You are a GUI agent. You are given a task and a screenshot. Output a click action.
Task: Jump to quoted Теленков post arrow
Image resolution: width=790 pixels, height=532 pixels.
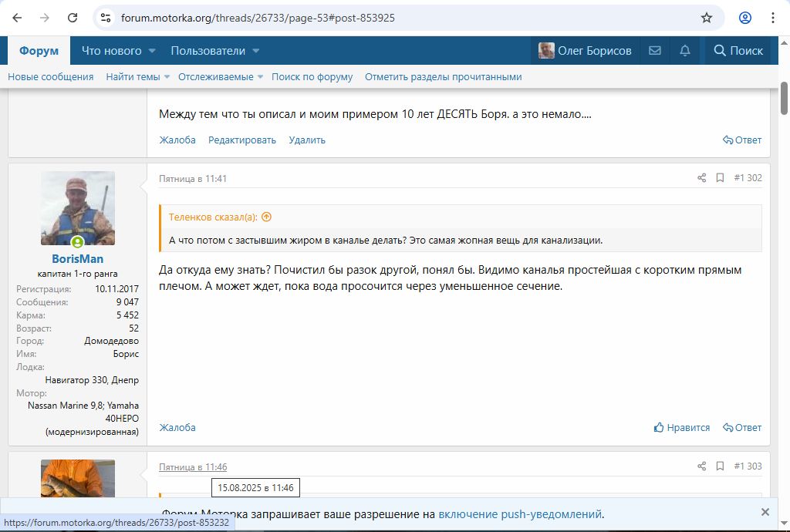[267, 217]
